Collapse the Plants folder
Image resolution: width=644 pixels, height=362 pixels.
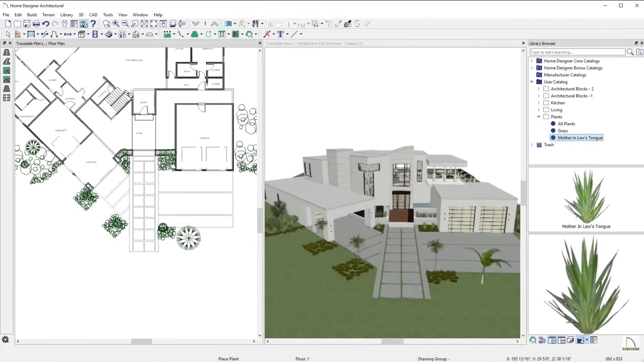[539, 117]
